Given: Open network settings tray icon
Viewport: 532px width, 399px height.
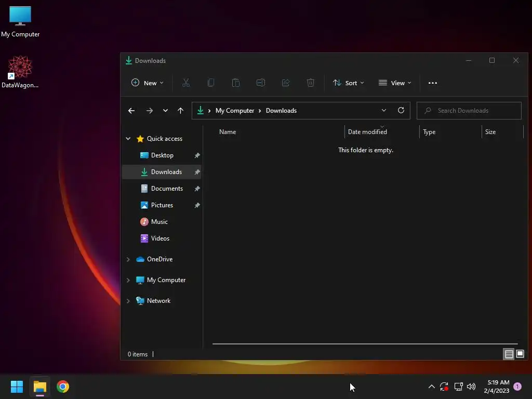Looking at the screenshot, I should pyautogui.click(x=458, y=387).
